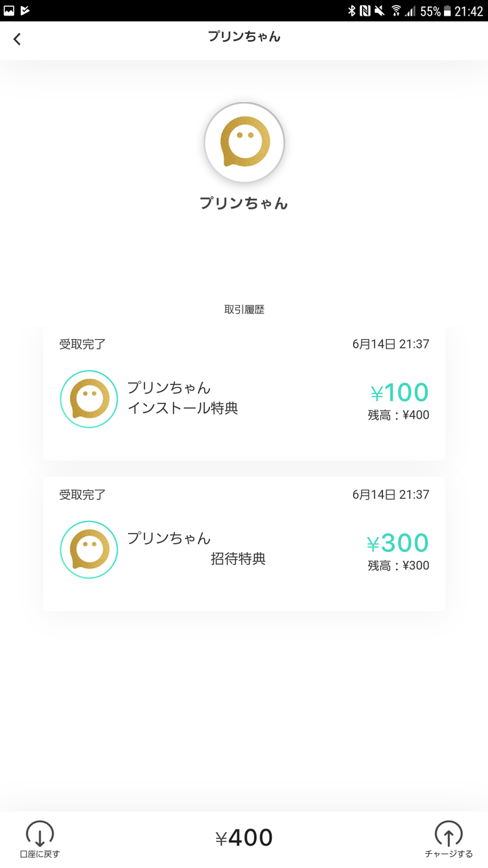Tap avatar in the 招待特典 transaction
Screen dimensions: 488x868
coord(89,549)
